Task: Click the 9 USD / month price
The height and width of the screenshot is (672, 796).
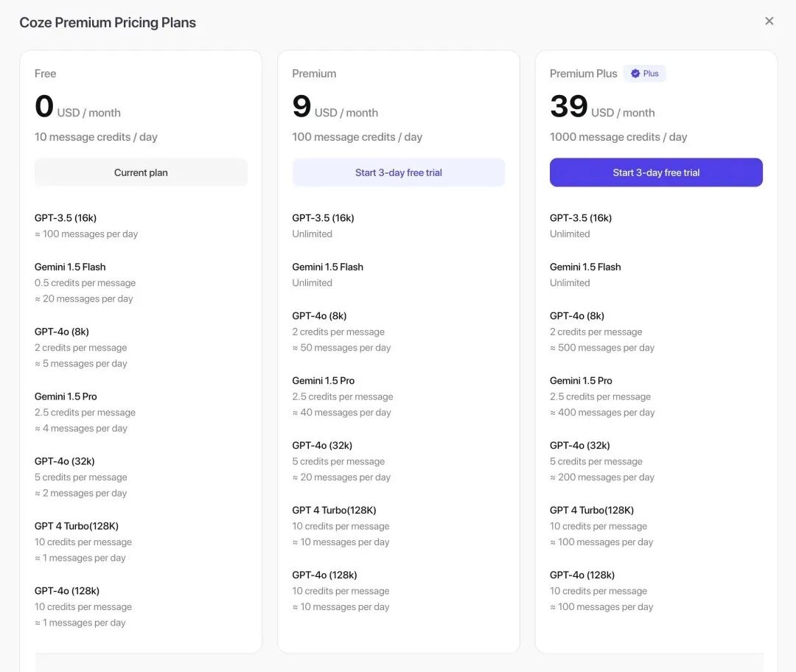Action: [x=335, y=108]
